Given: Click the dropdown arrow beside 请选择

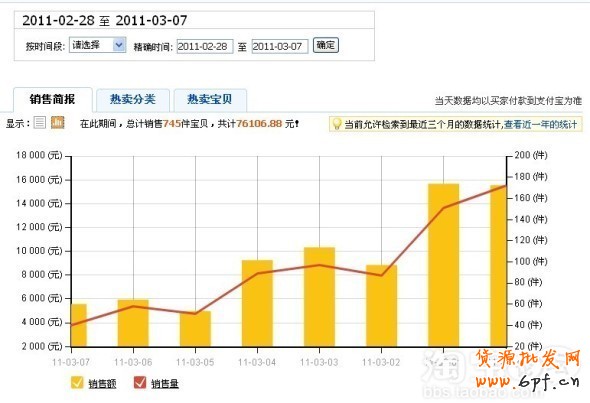Looking at the screenshot, I should 119,45.
